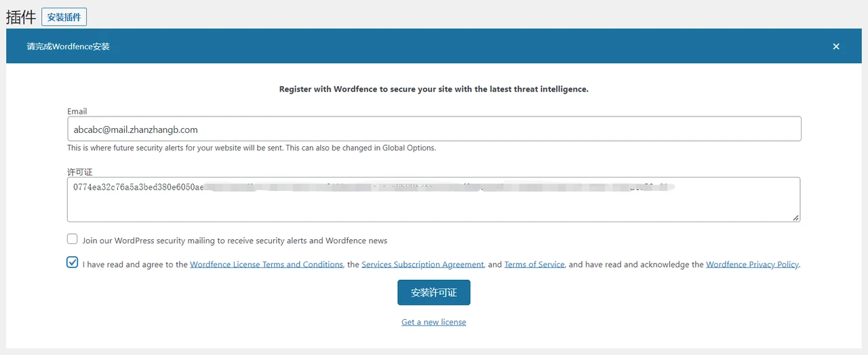Viewport: 868px width, 355px height.
Task: Click inside the 许可证 license key textarea
Action: 434,203
